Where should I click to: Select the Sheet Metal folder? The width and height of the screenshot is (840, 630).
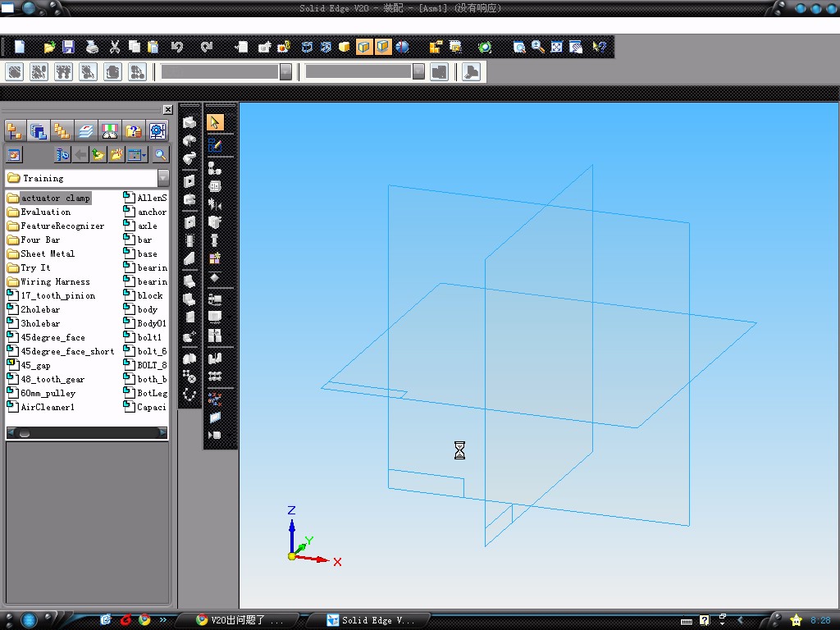(x=41, y=254)
